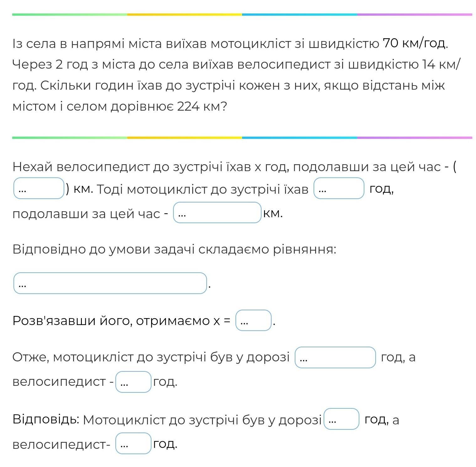Click the bold 'Відповідь:' label

pos(46,419)
